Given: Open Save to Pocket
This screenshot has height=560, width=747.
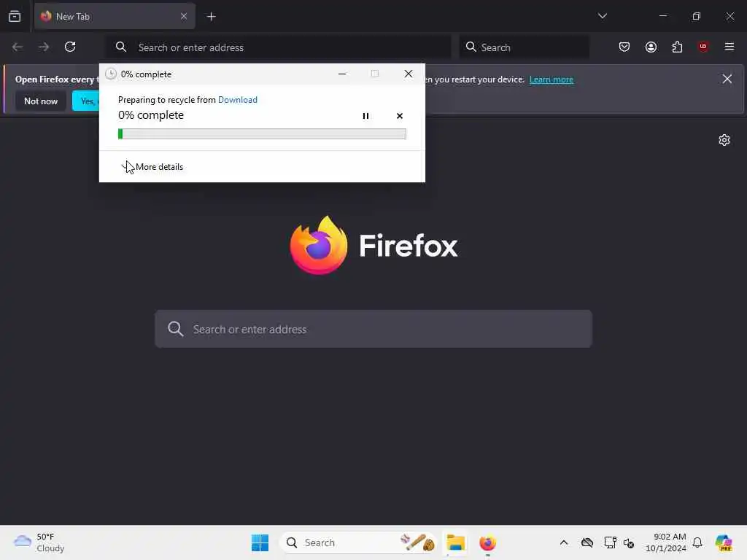Looking at the screenshot, I should pos(624,47).
